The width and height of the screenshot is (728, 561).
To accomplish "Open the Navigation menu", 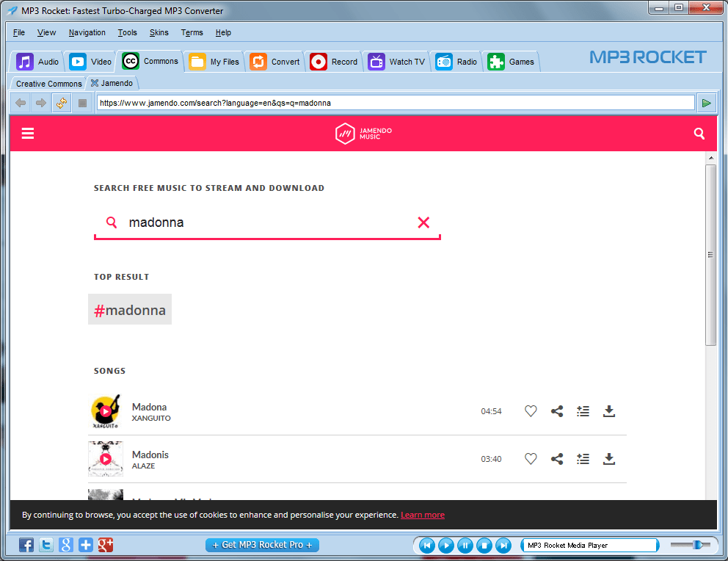I will click(x=87, y=32).
